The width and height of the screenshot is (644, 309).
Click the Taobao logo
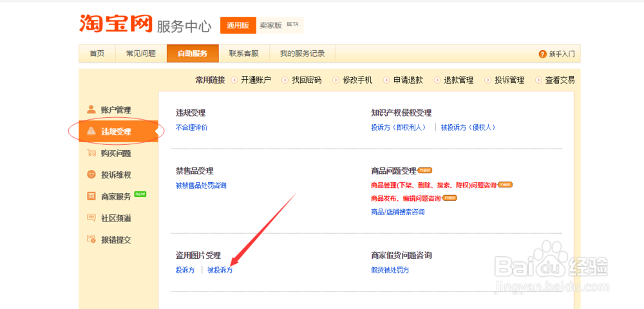coord(116,23)
